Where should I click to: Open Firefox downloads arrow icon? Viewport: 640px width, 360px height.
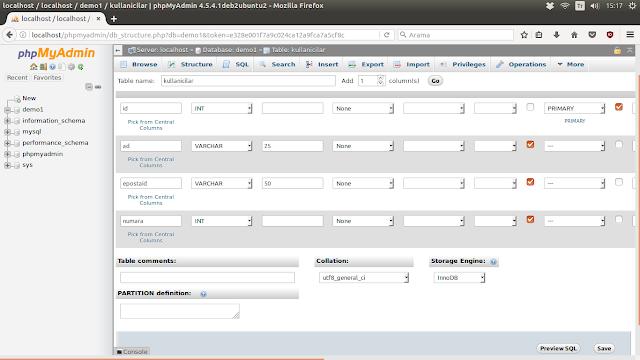[556, 35]
